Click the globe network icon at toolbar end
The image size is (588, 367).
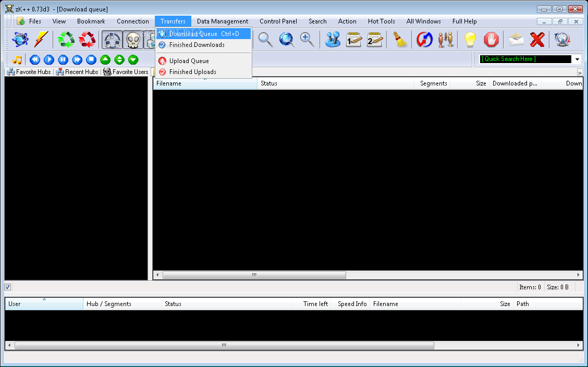point(562,40)
